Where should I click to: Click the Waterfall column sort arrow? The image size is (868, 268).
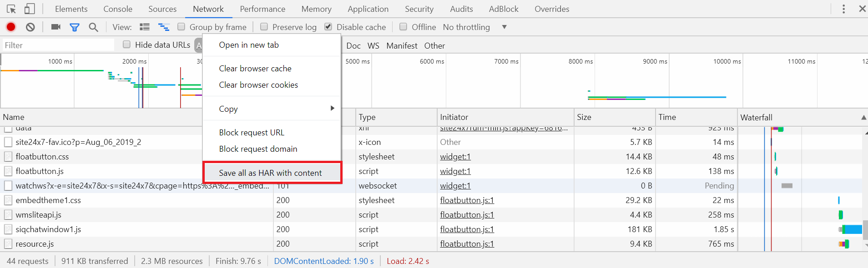[x=863, y=117]
